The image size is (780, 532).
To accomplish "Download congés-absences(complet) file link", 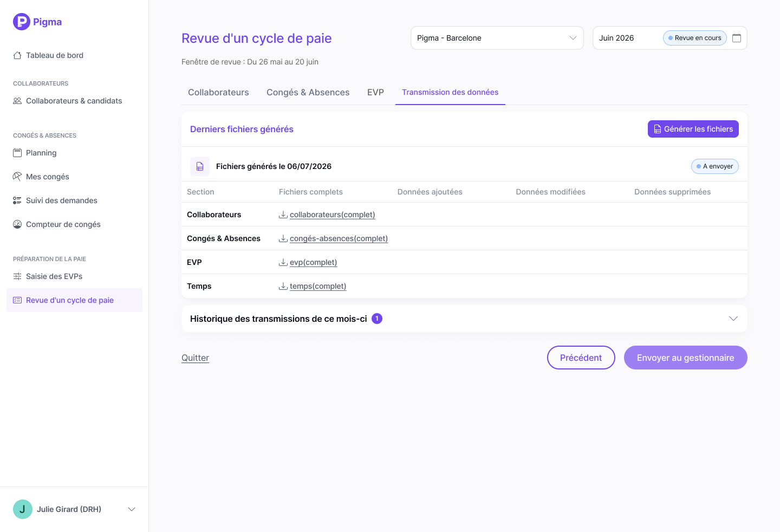I will point(339,238).
